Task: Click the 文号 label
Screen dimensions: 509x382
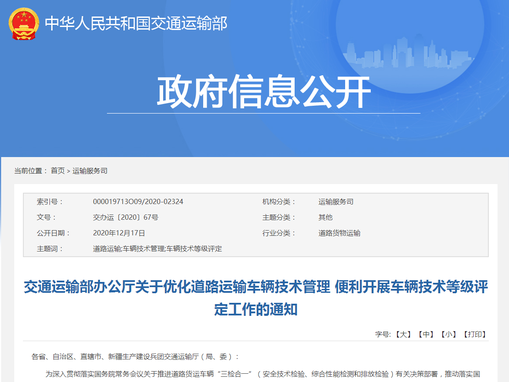Action: 46,217
